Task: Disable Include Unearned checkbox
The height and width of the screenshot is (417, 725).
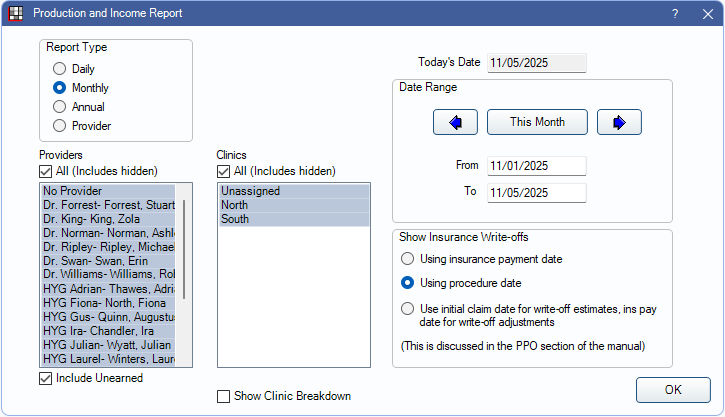Action: point(46,378)
